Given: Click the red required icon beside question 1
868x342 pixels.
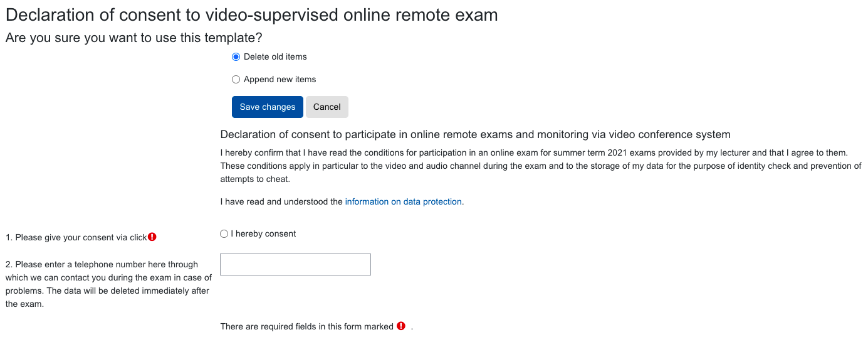Looking at the screenshot, I should (x=152, y=237).
